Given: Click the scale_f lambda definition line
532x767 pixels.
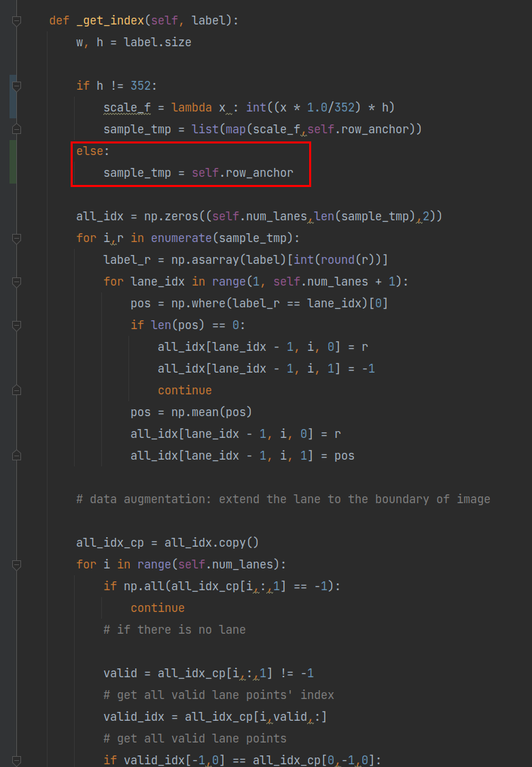Looking at the screenshot, I should (249, 107).
